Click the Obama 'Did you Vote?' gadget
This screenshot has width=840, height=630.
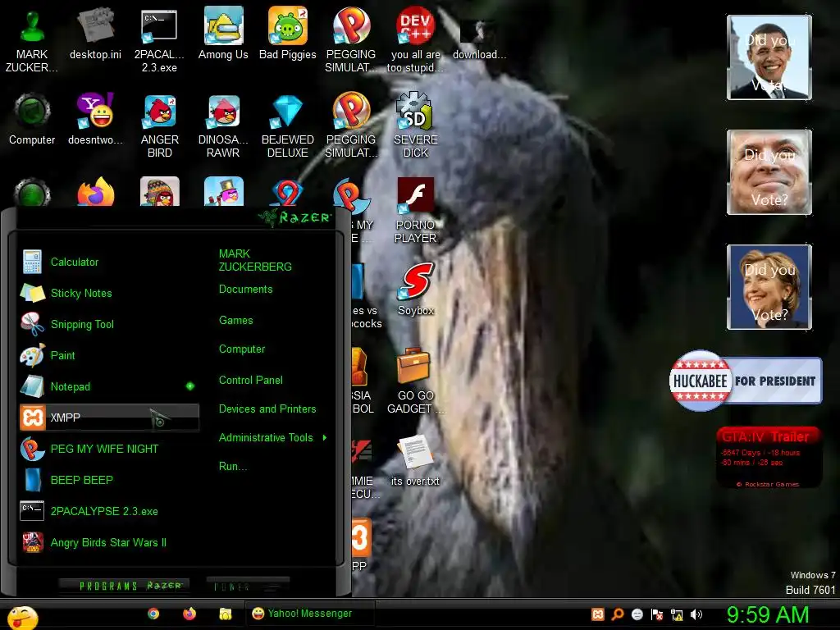(x=769, y=57)
